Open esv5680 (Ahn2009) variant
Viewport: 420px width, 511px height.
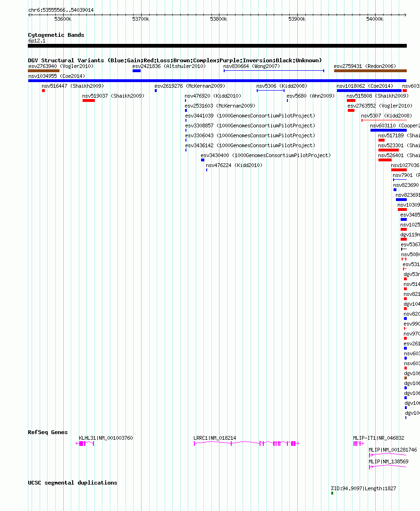[311, 96]
